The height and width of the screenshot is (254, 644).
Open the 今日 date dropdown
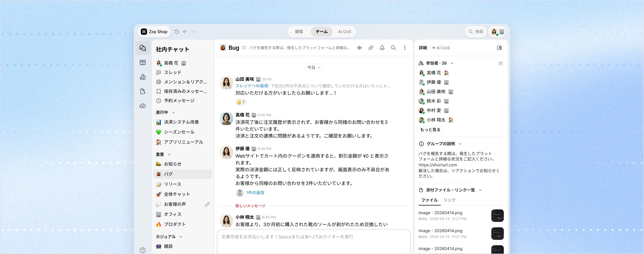pyautogui.click(x=313, y=68)
